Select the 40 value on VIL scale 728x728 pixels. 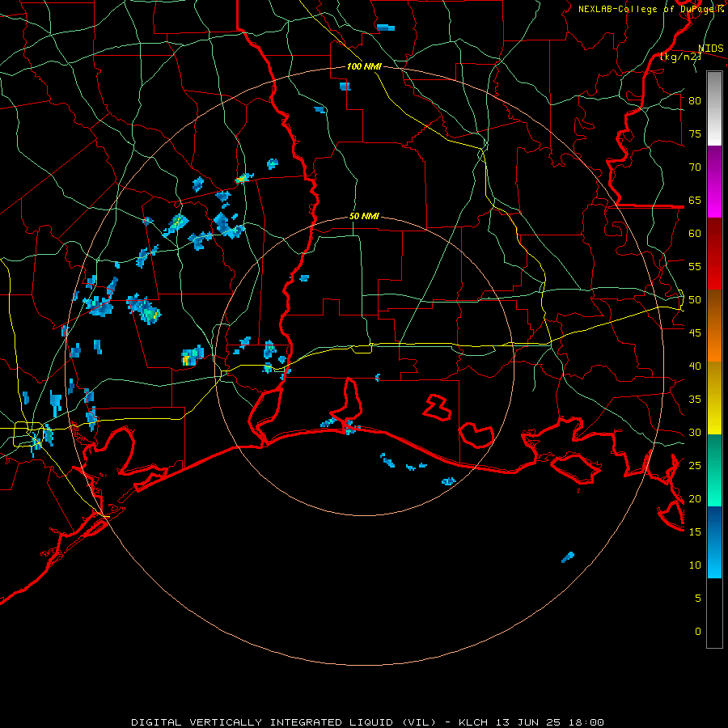695,366
